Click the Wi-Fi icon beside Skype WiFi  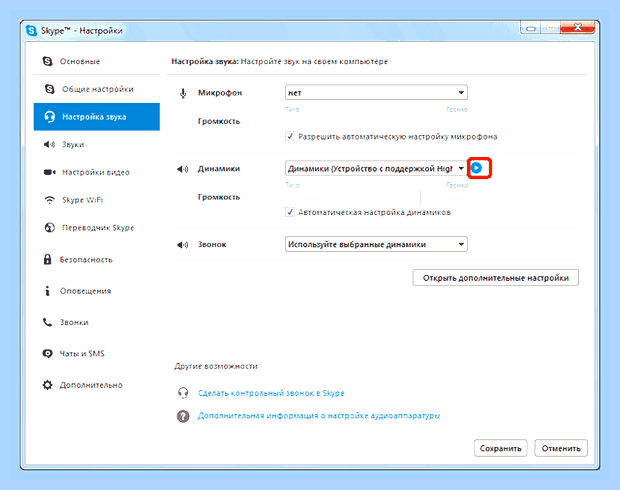(49, 200)
